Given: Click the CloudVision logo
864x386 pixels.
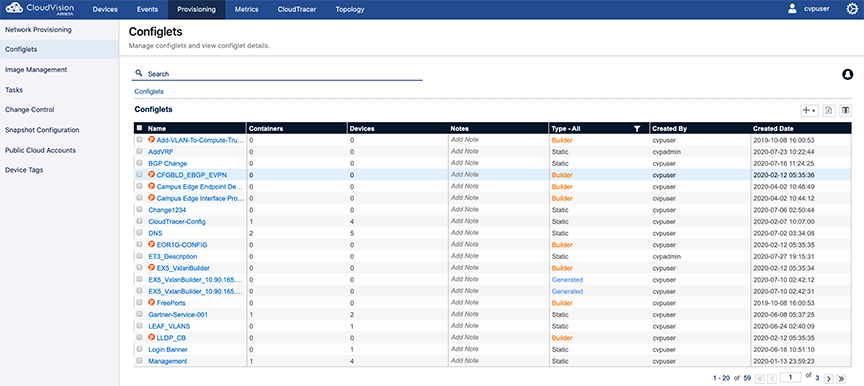Looking at the screenshot, I should tap(39, 9).
